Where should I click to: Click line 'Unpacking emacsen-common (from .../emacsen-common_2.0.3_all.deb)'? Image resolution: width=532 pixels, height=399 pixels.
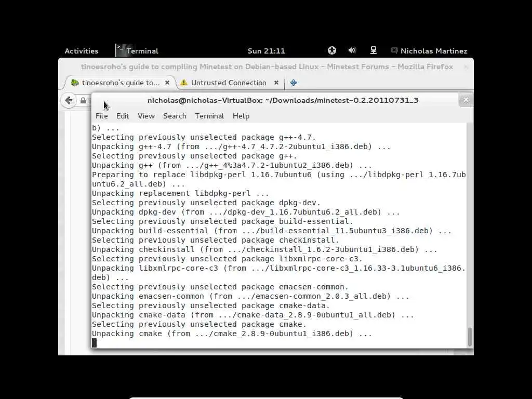point(250,296)
